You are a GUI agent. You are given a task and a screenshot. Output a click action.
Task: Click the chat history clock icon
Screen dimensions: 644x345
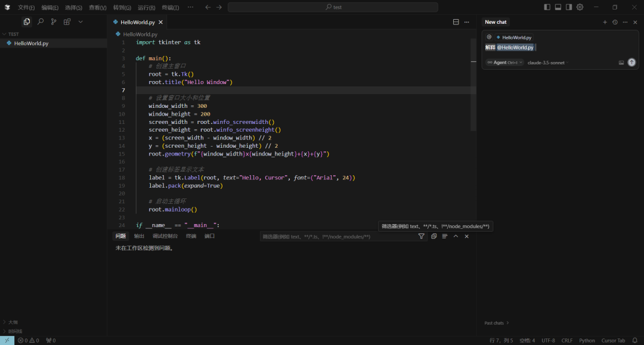point(615,22)
